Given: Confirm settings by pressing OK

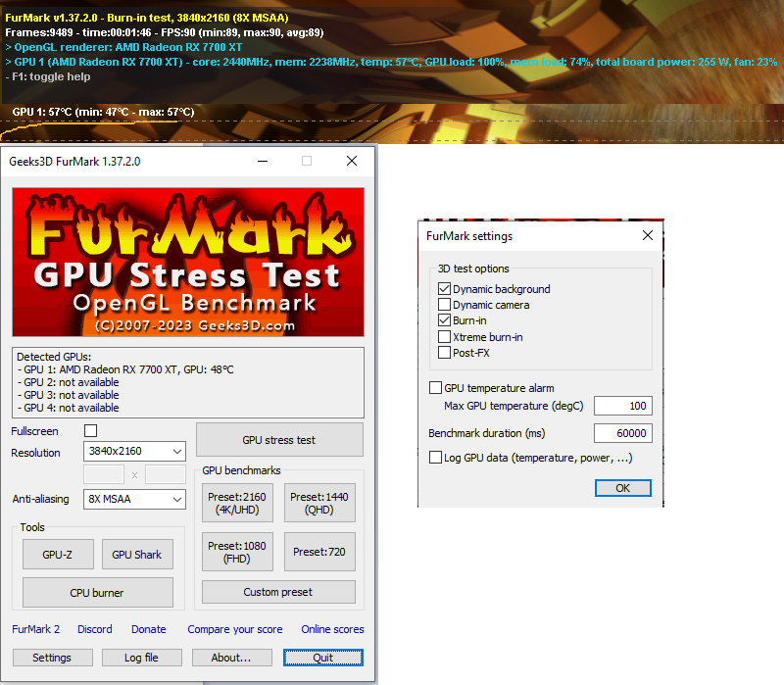Looking at the screenshot, I should (623, 487).
